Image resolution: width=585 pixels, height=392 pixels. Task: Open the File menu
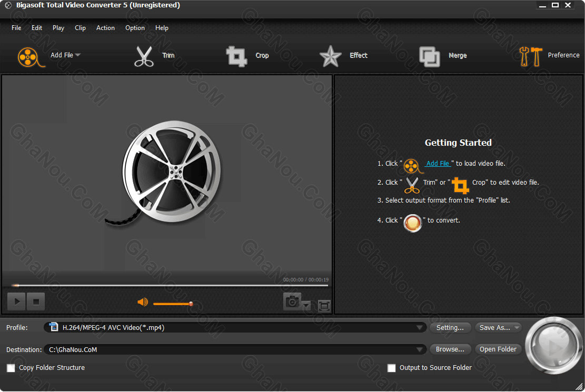16,28
